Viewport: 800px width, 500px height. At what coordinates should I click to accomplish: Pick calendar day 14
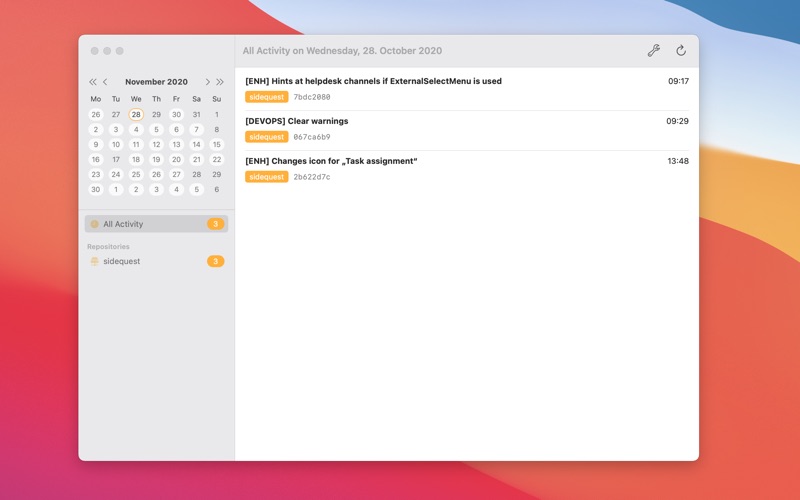pos(196,144)
